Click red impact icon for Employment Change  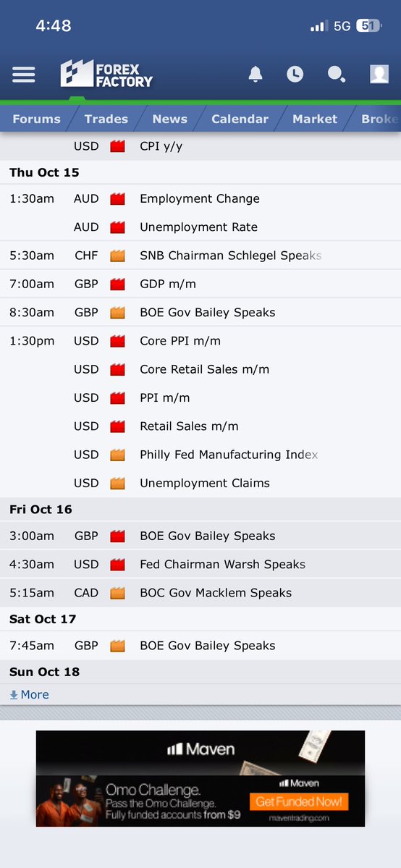pos(117,199)
